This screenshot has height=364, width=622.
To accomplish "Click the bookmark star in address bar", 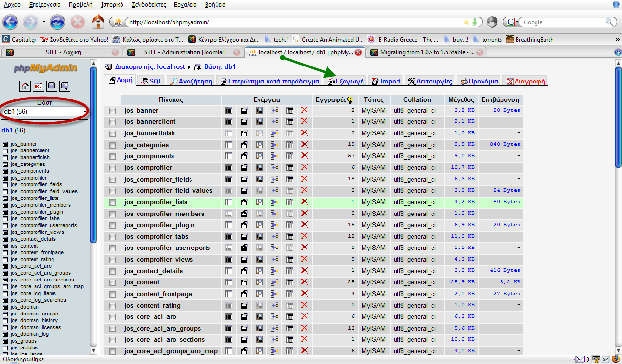I will click(x=466, y=22).
